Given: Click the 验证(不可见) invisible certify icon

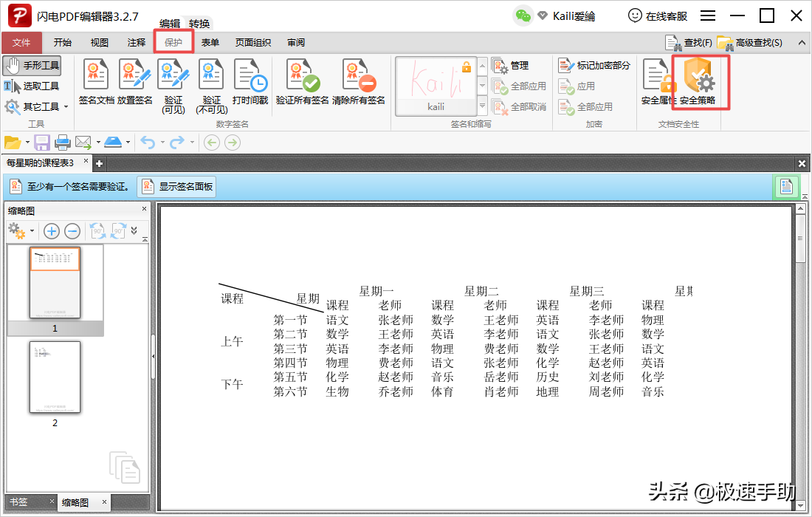Looking at the screenshot, I should click(212, 86).
